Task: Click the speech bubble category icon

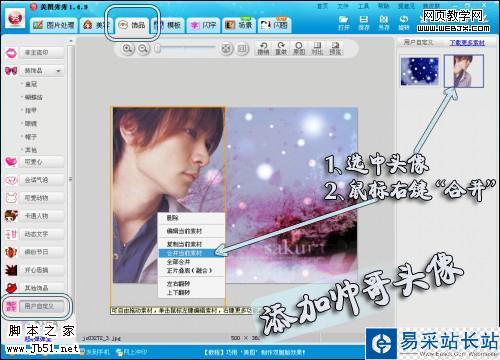Action: pyautogui.click(x=11, y=180)
